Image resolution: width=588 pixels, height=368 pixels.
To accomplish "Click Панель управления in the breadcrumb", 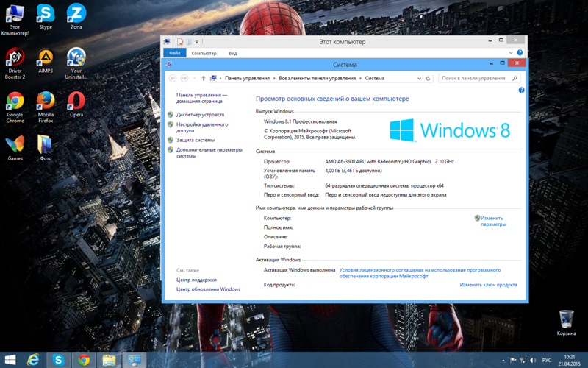I will [x=247, y=78].
